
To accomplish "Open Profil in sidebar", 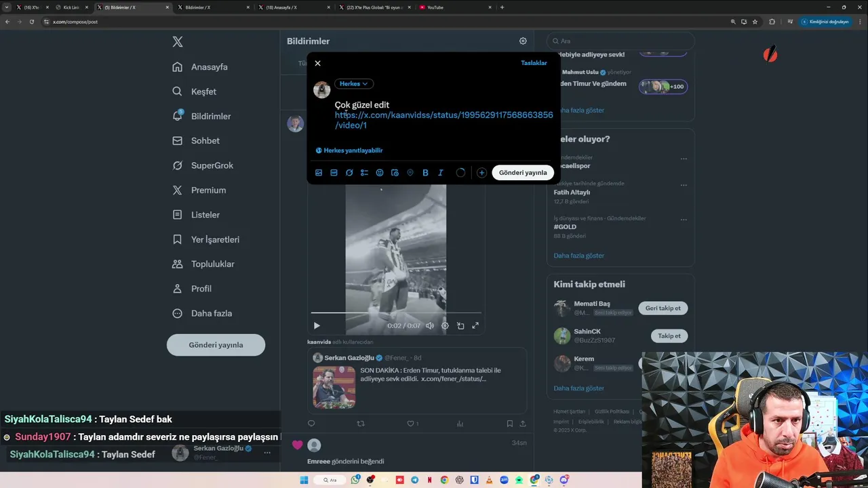I will (192, 289).
